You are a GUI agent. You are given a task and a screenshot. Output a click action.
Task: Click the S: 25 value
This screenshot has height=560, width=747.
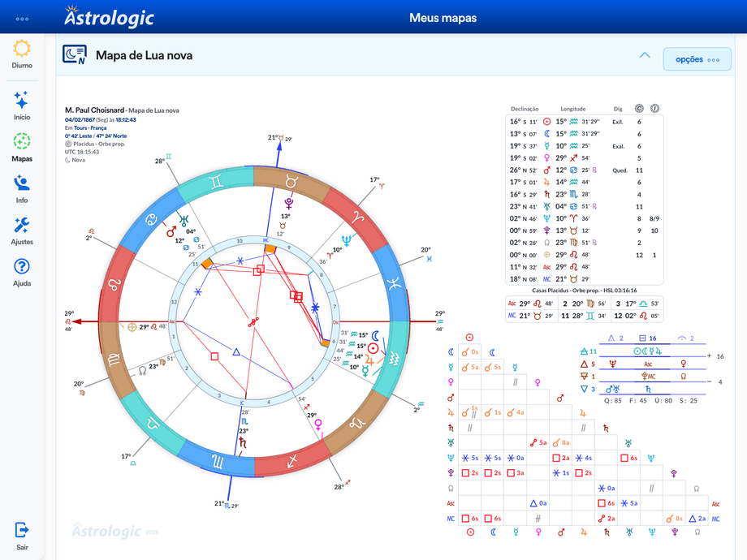pos(689,401)
